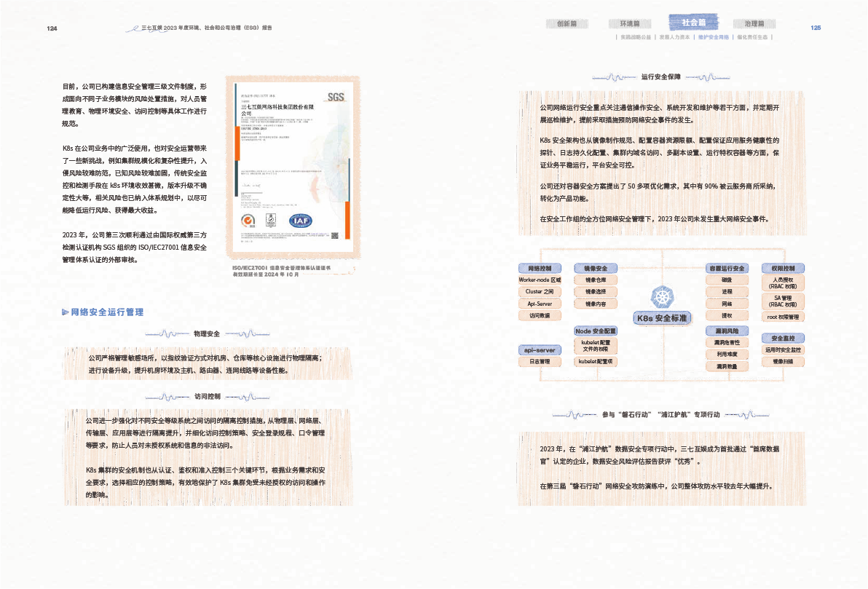868x589 pixels.
Task: Click the orange SGS checkmark seal
Action: [248, 220]
